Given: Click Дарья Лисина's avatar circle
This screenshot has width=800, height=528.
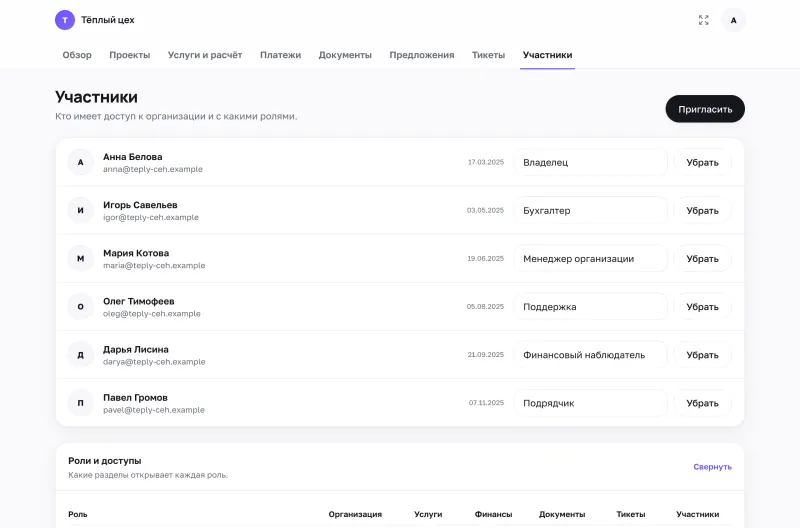Looking at the screenshot, I should pyautogui.click(x=81, y=355).
